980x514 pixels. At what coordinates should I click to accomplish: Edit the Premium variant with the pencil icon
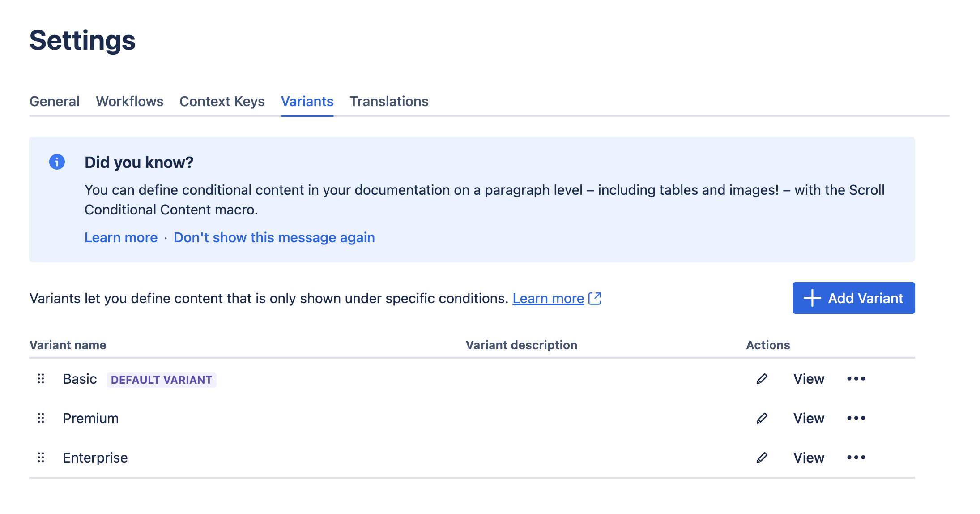tap(762, 418)
